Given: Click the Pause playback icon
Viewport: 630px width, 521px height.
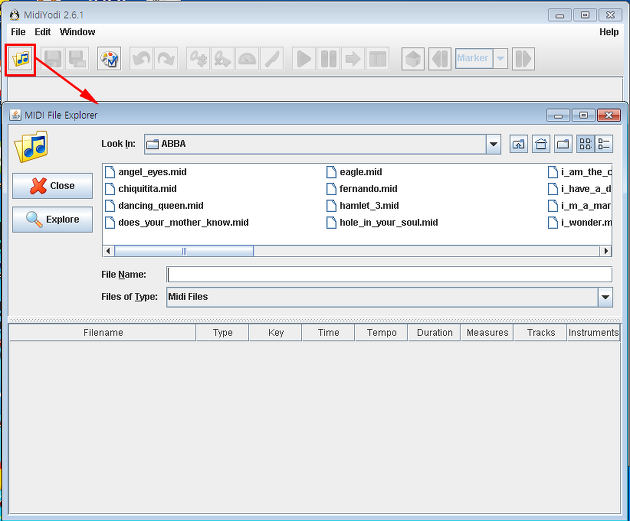Looking at the screenshot, I should point(328,59).
